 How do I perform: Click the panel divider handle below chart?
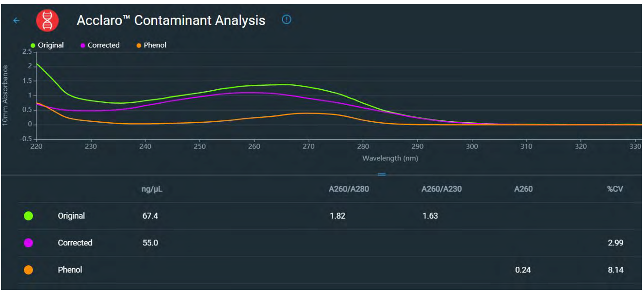point(382,175)
